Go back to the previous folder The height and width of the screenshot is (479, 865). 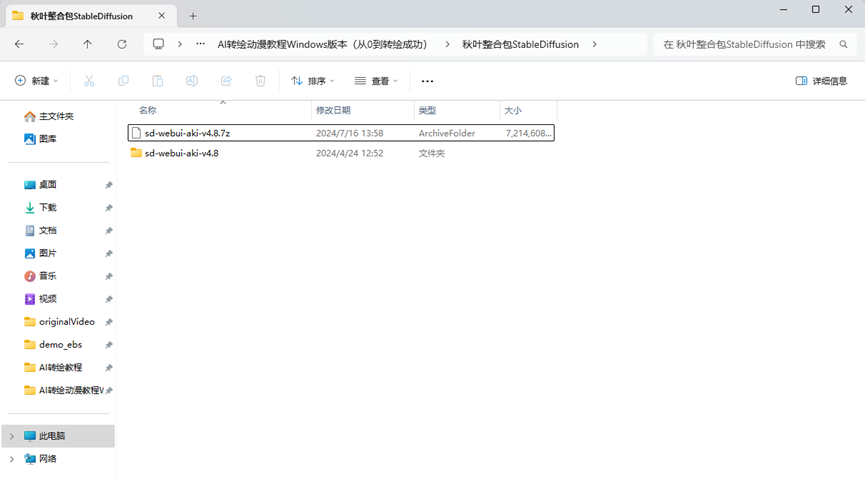[19, 44]
